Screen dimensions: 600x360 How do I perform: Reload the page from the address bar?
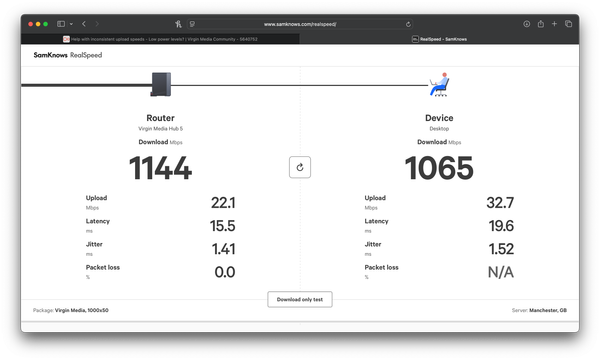click(408, 24)
